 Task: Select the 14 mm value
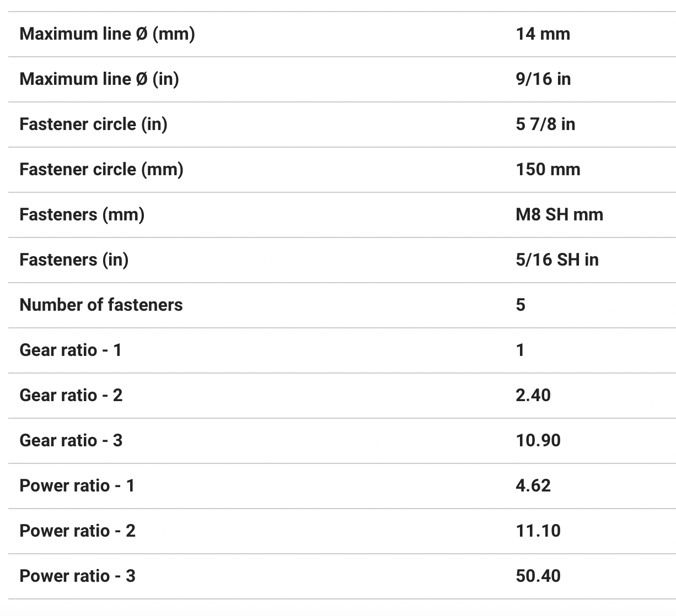pyautogui.click(x=543, y=34)
